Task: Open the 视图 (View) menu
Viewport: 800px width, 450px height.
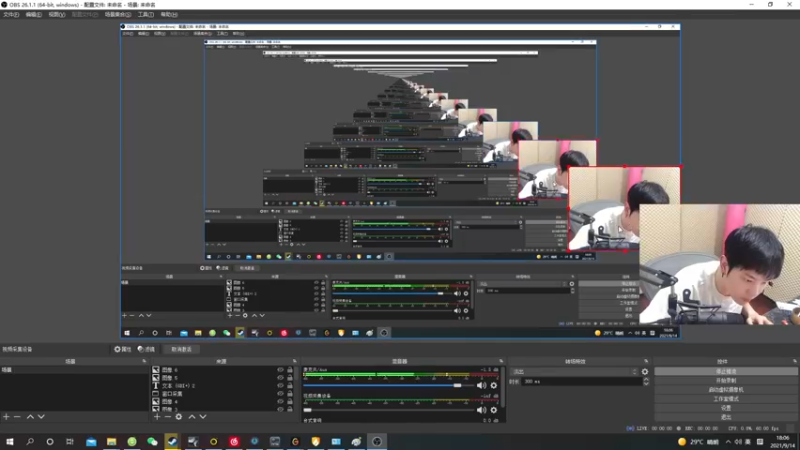Action: pos(56,14)
